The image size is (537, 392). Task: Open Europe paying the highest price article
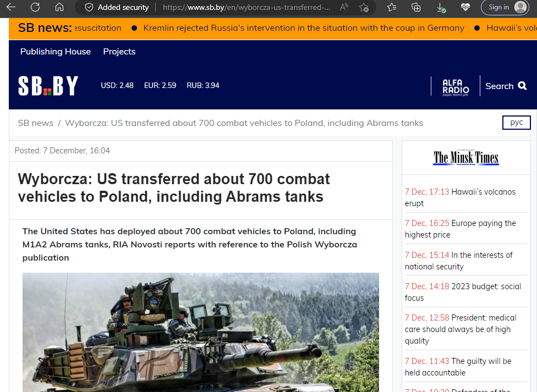(461, 229)
